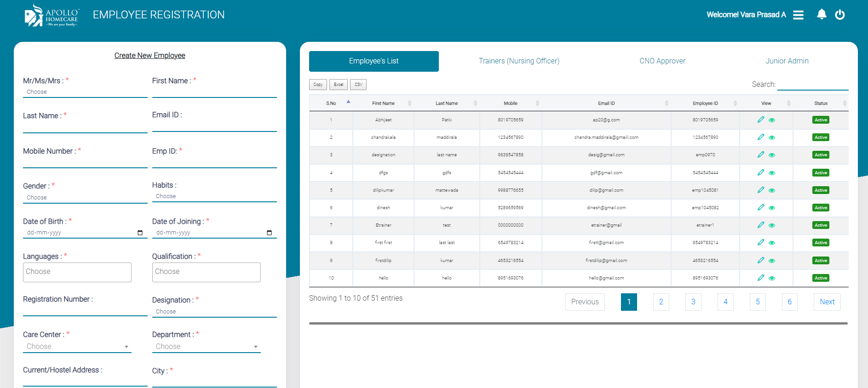Click the Apollo Homecare logo
Image resolution: width=868 pixels, height=388 pixels.
point(52,16)
